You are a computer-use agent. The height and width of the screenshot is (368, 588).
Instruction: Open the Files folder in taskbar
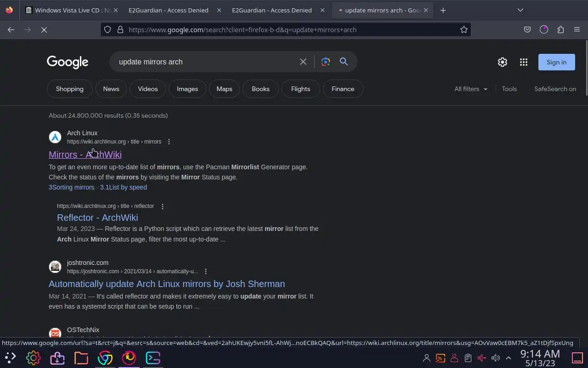81,357
